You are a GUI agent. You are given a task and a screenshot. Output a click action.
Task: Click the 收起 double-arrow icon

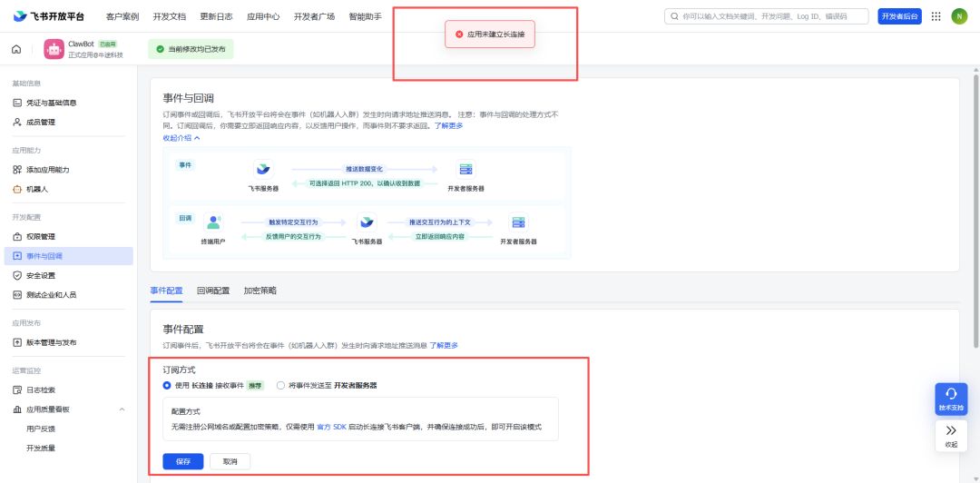pyautogui.click(x=951, y=430)
